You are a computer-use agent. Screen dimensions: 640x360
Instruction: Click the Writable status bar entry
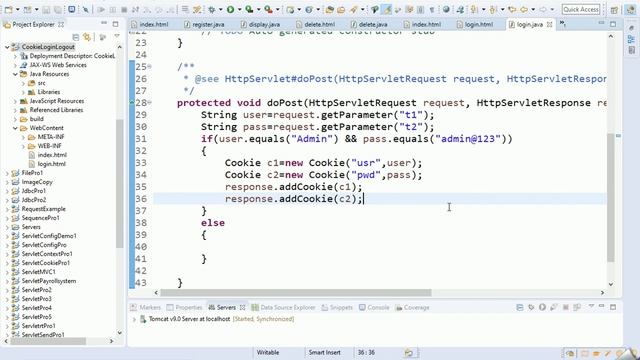click(268, 352)
